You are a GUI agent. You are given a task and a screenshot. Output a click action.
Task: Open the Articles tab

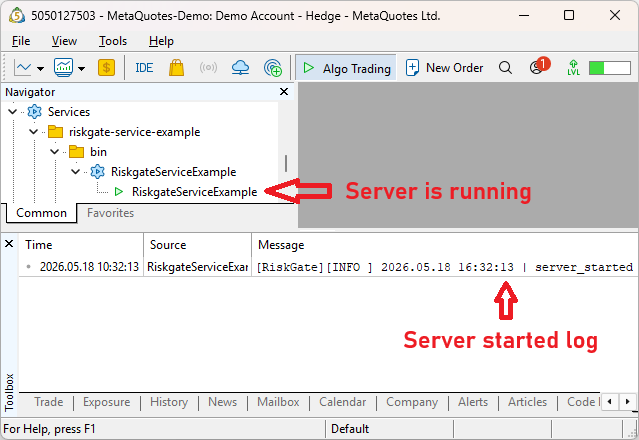click(x=527, y=402)
